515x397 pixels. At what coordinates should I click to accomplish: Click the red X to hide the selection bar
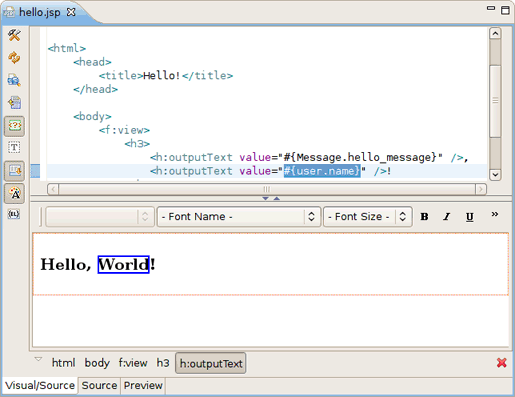502,363
